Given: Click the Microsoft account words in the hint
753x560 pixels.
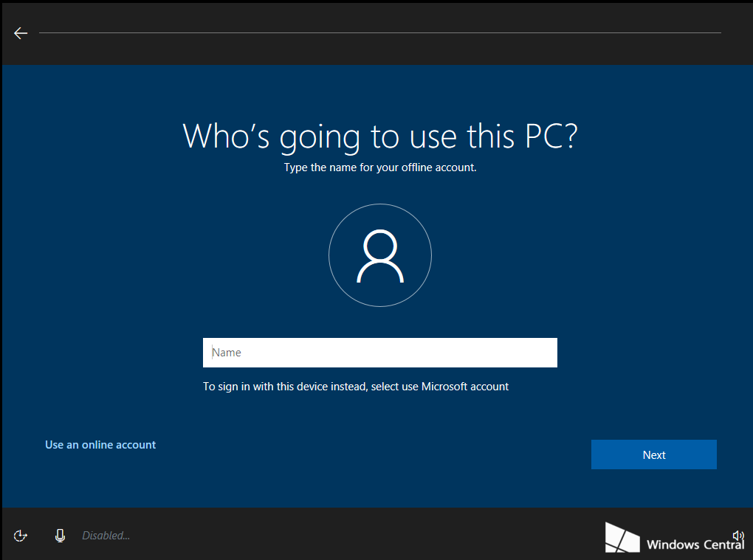Looking at the screenshot, I should pyautogui.click(x=465, y=387).
